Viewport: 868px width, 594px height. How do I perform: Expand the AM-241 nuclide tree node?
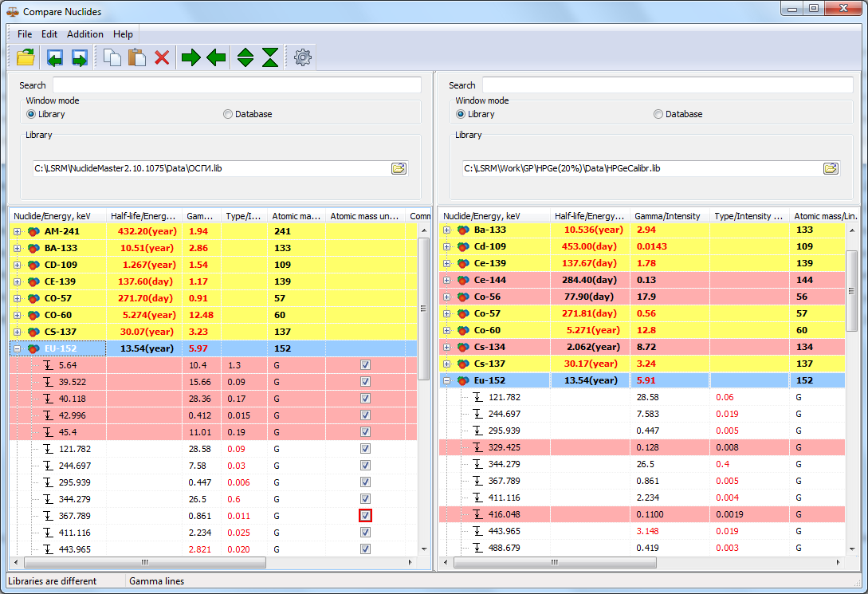click(18, 231)
